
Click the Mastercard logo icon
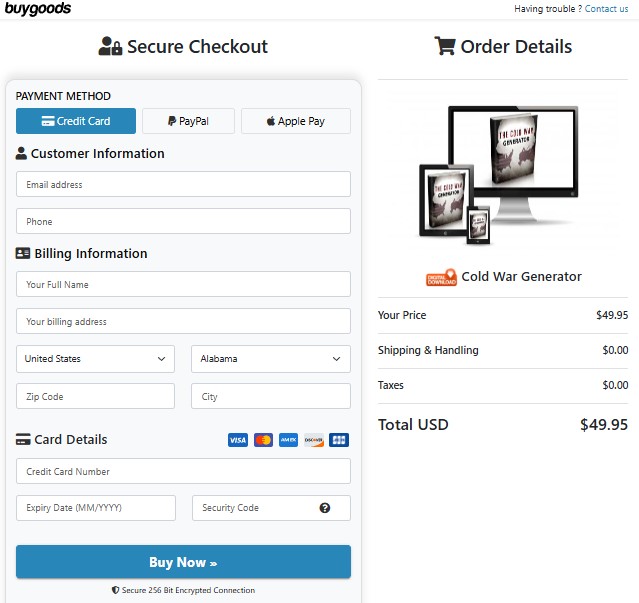click(263, 440)
